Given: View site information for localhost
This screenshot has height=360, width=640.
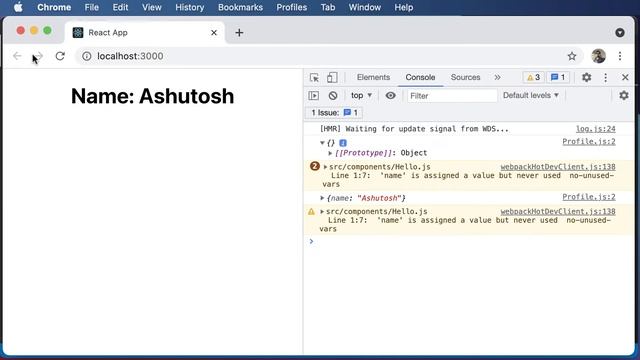Looking at the screenshot, I should pos(87,56).
